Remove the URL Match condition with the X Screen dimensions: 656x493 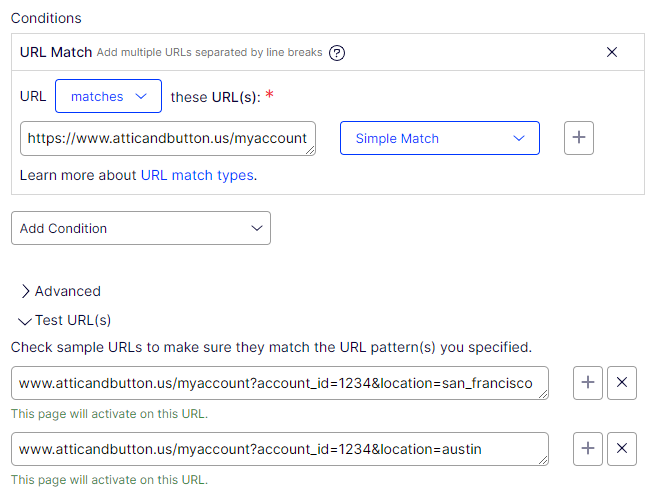612,52
